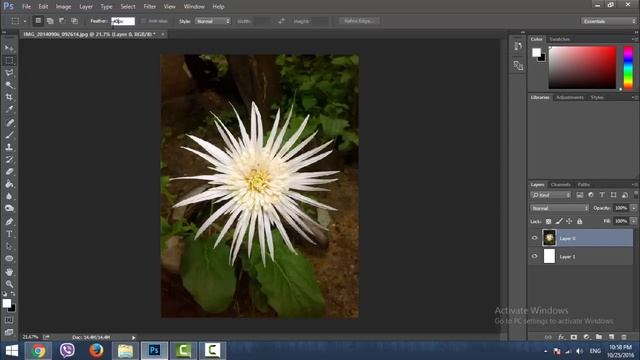The height and width of the screenshot is (360, 640).
Task: Switch to the Swatches tab
Action: tap(559, 39)
